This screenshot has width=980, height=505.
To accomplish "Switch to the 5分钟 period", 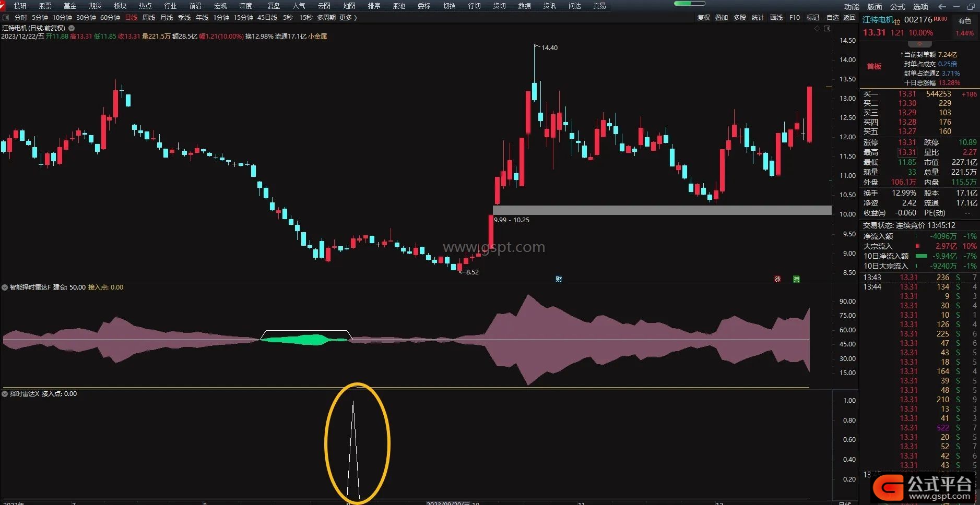I will [40, 18].
